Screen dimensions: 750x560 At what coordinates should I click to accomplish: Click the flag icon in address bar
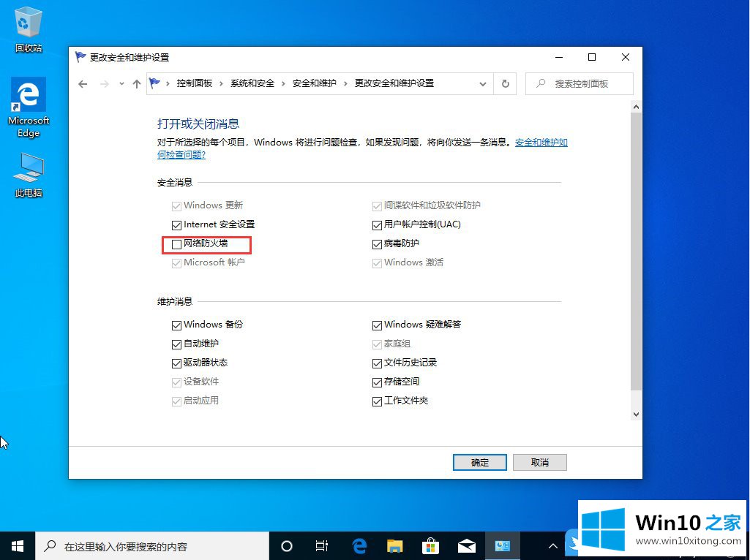point(154,83)
